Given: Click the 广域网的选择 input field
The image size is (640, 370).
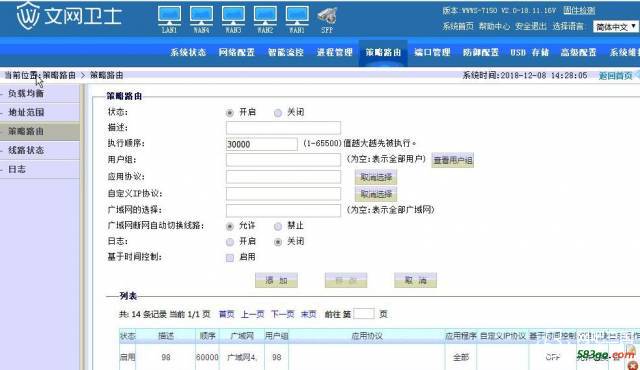Looking at the screenshot, I should [283, 210].
